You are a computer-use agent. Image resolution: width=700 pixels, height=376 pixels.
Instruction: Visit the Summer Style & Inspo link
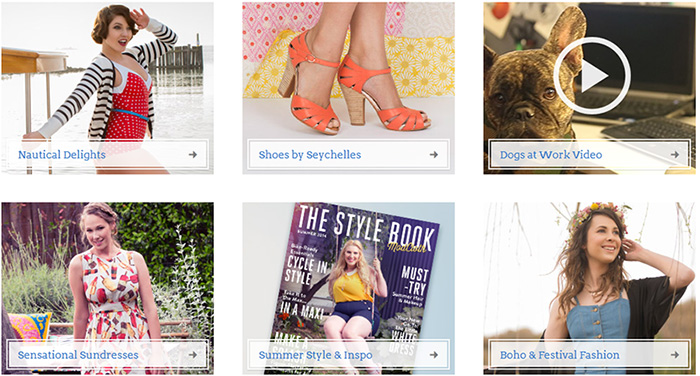pos(315,355)
